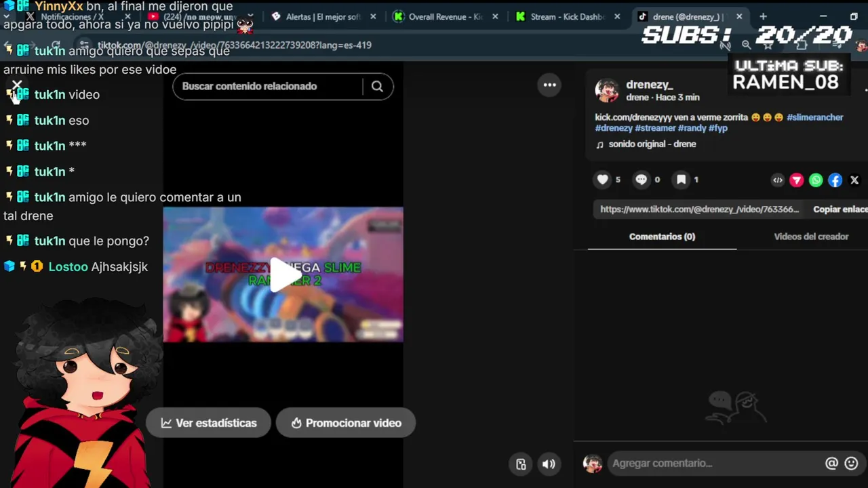
Task: Click the search magnifier next to related content field
Action: [377, 86]
